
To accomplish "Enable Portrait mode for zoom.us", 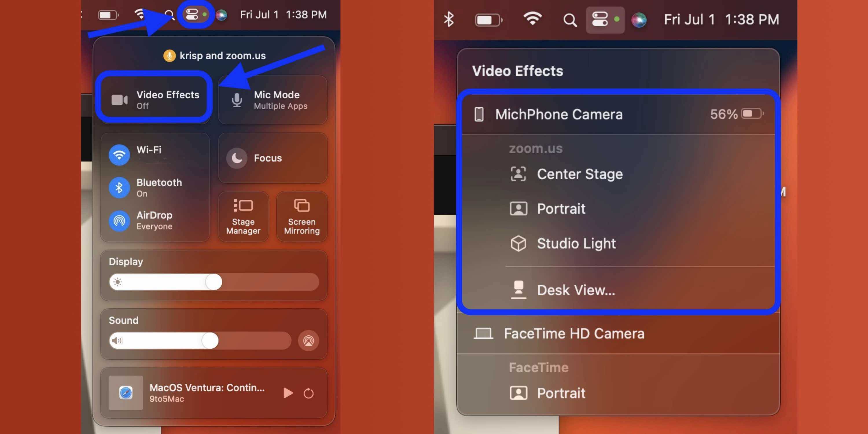I will 561,208.
